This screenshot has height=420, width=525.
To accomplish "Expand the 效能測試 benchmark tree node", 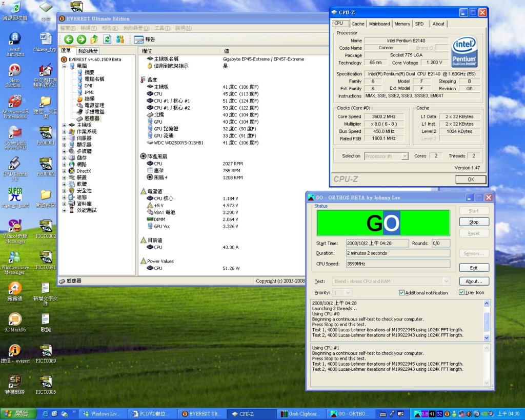I will 64,210.
